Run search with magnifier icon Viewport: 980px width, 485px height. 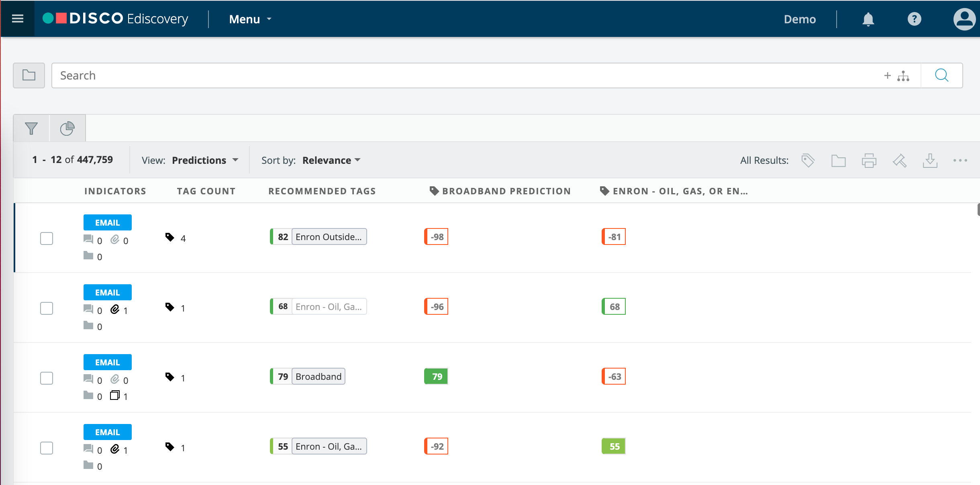point(941,75)
